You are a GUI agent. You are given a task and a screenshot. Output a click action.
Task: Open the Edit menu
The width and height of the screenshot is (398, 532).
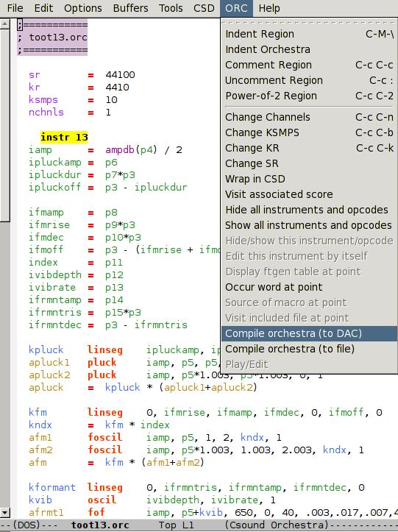pyautogui.click(x=43, y=8)
